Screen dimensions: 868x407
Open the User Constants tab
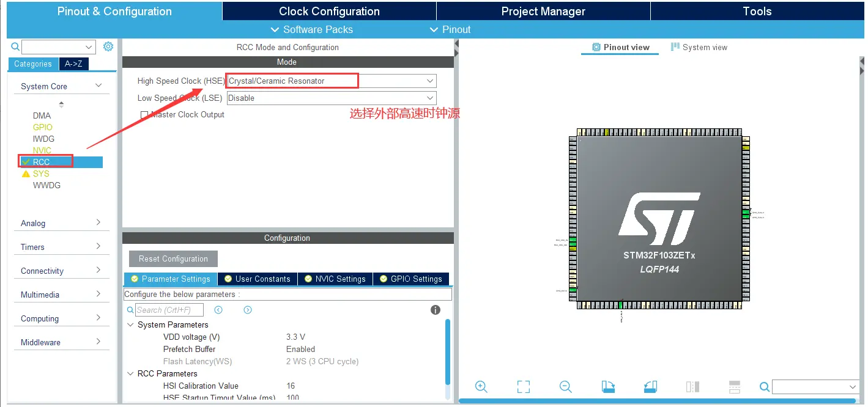click(x=258, y=279)
